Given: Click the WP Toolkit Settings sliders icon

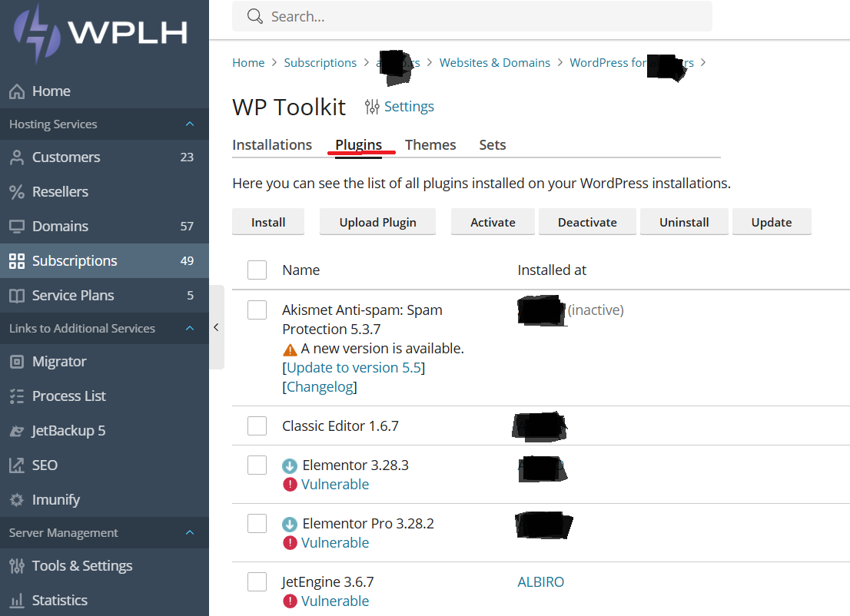Looking at the screenshot, I should click(x=372, y=107).
